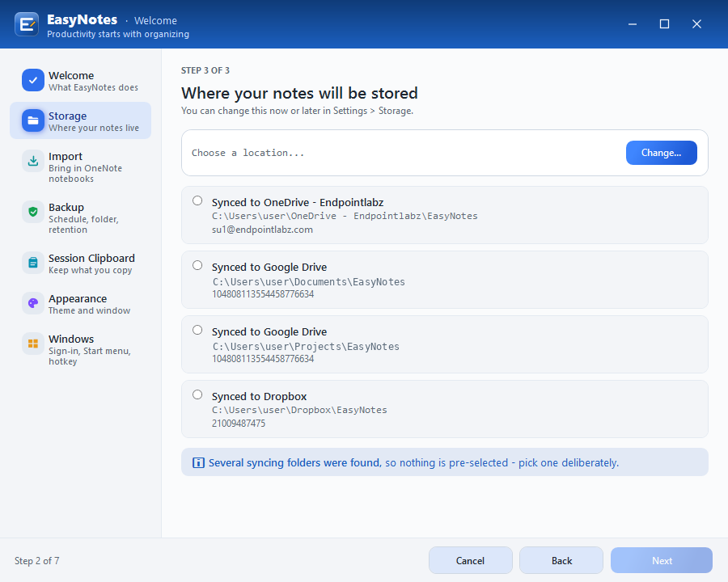Select Google Drive Documents\EasyNotes radio button
Viewport: 728px width, 582px height.
[197, 265]
